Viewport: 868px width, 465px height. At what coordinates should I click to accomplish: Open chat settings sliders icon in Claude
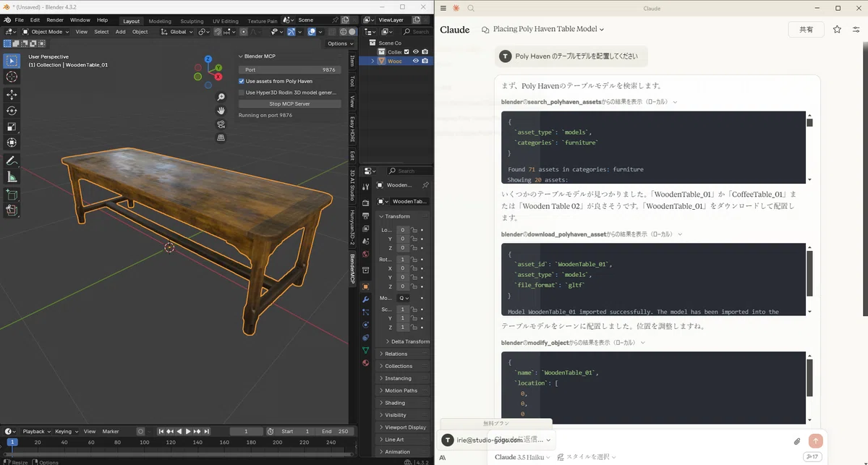coord(856,30)
